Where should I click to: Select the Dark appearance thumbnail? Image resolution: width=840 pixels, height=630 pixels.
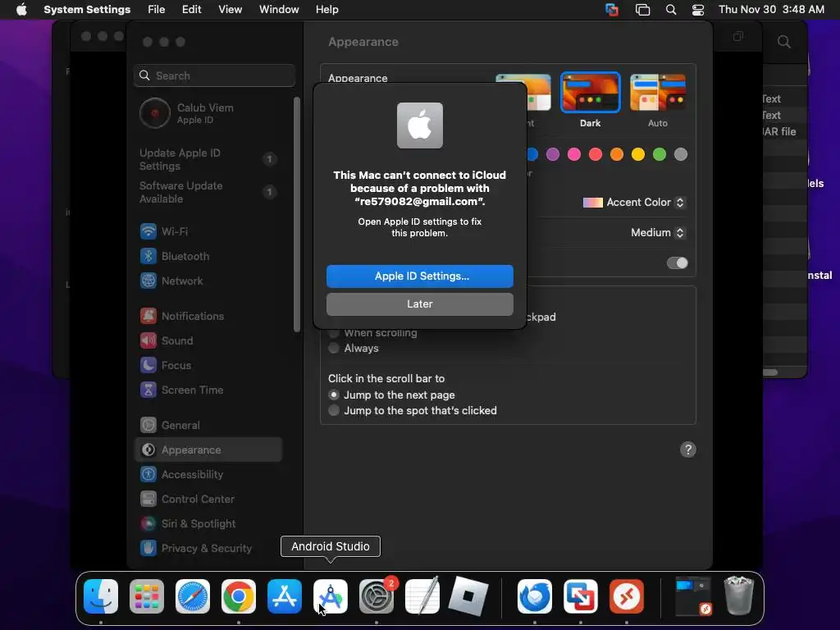[590, 93]
